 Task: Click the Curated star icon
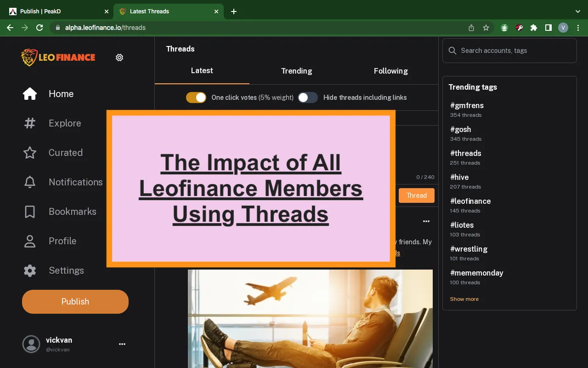pos(30,153)
